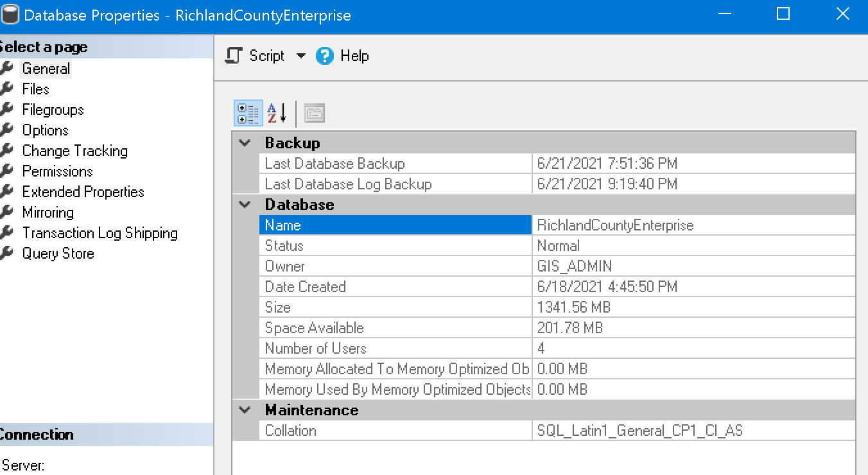Click the Collation value field
Viewport: 868px width, 475px height.
pos(693,431)
